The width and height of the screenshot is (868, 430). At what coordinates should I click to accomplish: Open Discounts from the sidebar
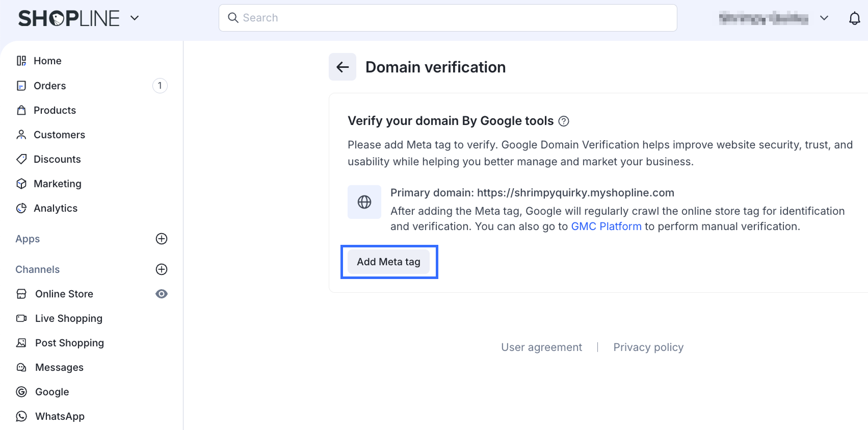57,159
